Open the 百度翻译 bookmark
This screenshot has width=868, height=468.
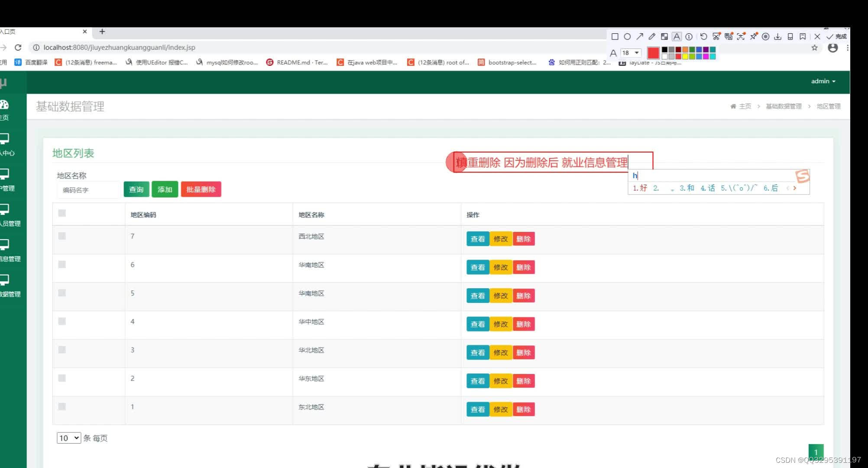(x=31, y=62)
